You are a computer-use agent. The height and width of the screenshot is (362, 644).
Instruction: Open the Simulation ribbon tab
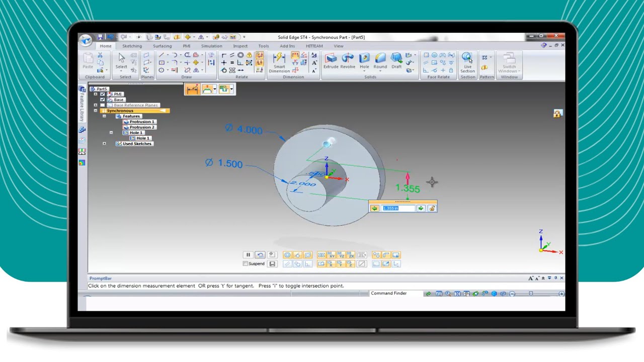(211, 46)
